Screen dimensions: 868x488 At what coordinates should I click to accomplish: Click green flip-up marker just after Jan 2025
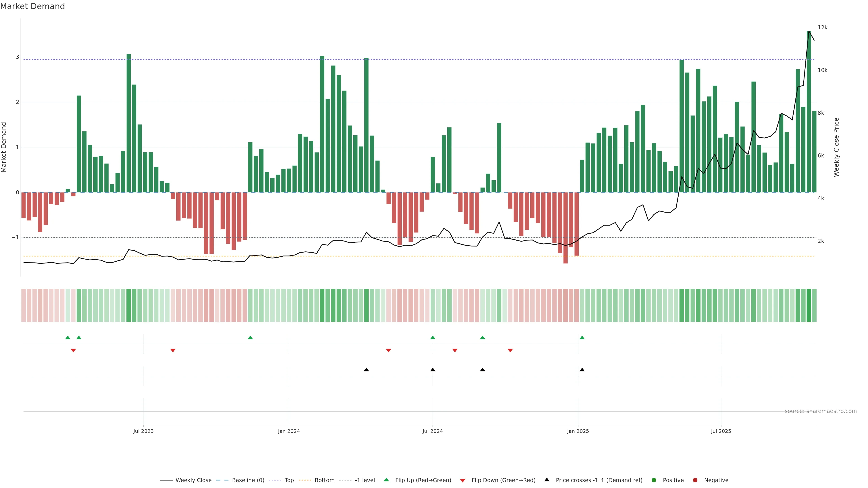pyautogui.click(x=582, y=338)
